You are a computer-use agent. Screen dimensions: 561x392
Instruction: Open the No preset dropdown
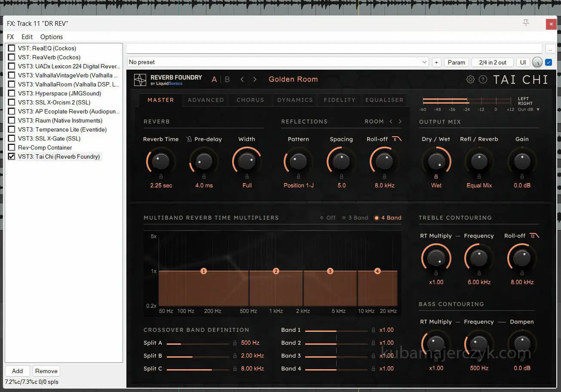424,62
